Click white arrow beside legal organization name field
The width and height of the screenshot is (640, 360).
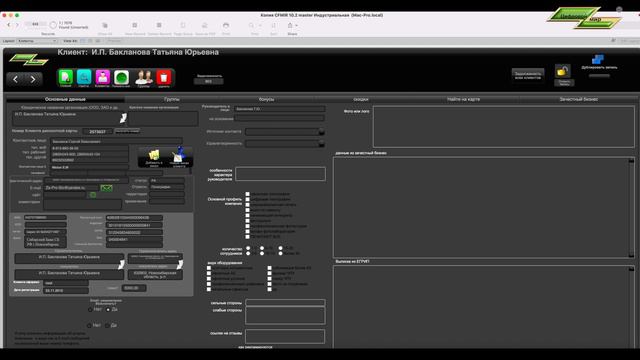pyautogui.click(x=123, y=118)
